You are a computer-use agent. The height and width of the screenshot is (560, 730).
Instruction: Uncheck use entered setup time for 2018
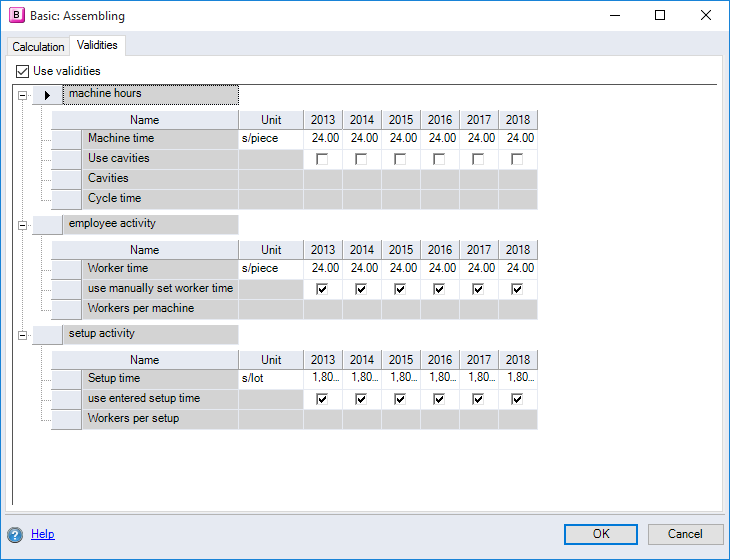click(517, 399)
